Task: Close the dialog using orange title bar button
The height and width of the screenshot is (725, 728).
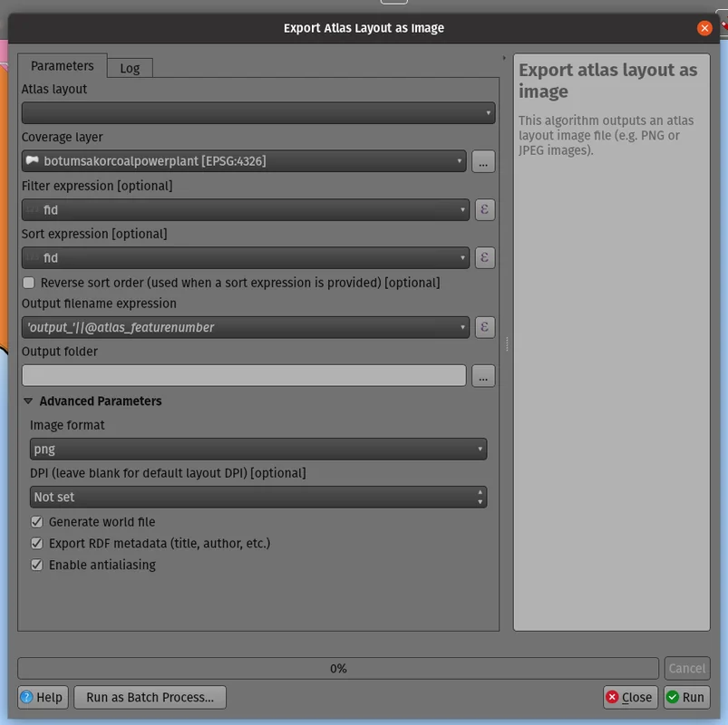Action: tap(704, 28)
